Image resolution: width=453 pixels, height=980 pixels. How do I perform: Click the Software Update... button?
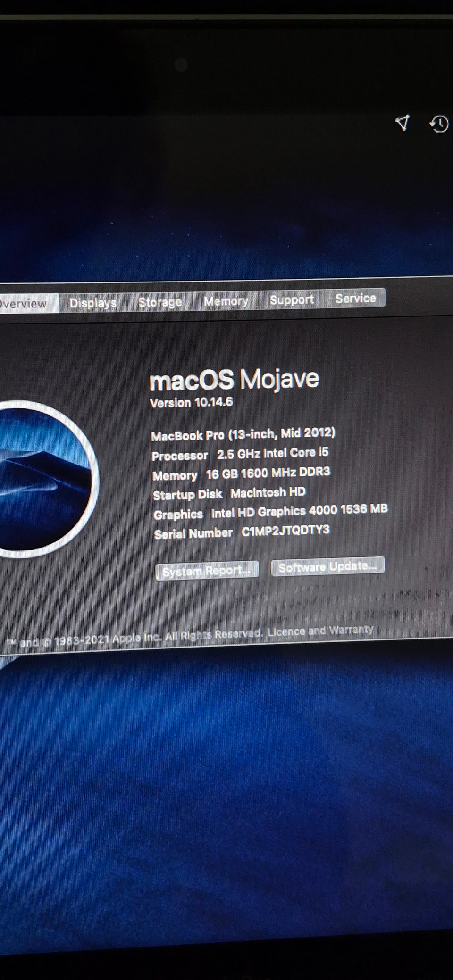pyautogui.click(x=327, y=566)
